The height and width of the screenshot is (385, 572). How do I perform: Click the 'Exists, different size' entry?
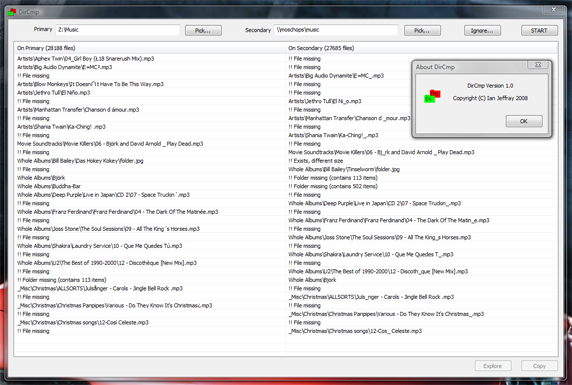pyautogui.click(x=316, y=161)
